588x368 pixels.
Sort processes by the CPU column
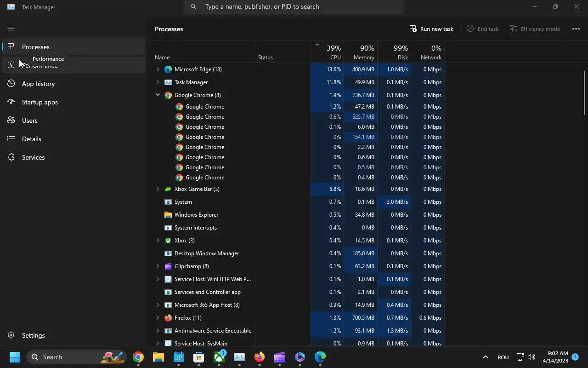coord(327,52)
